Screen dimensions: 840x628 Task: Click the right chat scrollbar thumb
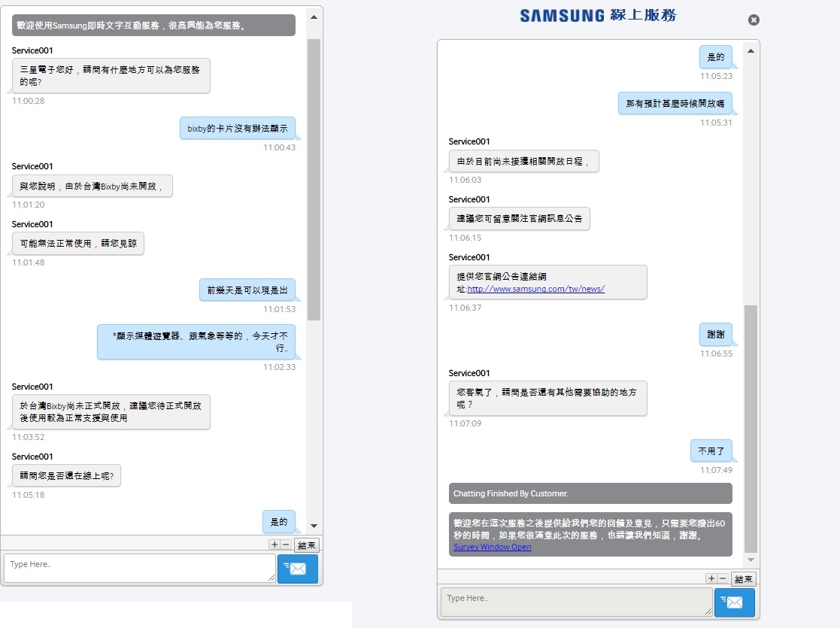pyautogui.click(x=751, y=429)
